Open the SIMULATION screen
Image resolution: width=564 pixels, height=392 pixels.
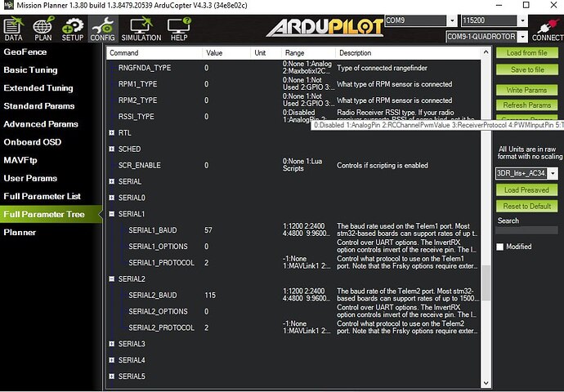coord(141,29)
